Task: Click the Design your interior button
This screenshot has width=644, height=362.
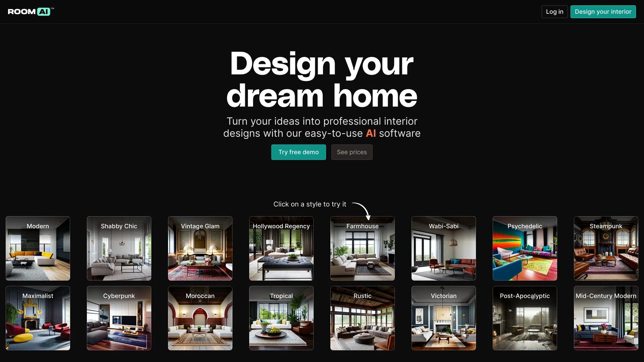Action: [603, 11]
